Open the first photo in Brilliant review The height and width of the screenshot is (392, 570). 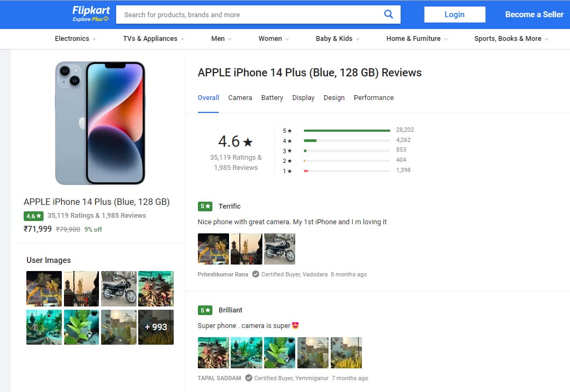click(x=213, y=353)
